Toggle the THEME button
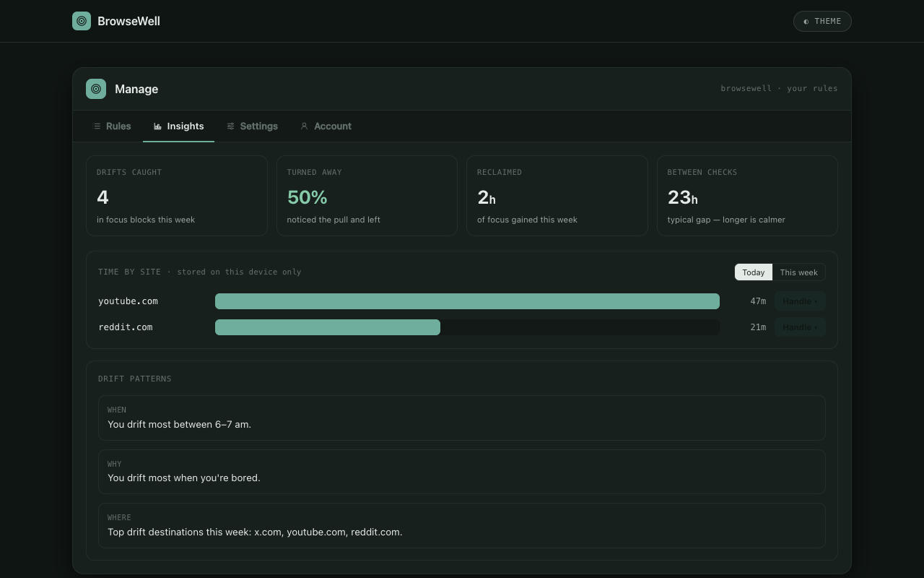The width and height of the screenshot is (924, 578). click(x=822, y=21)
